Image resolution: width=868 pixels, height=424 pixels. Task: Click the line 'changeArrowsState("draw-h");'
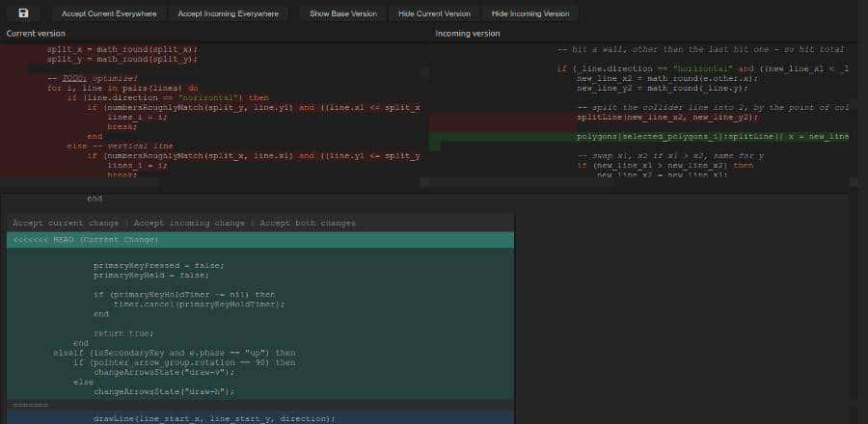164,391
